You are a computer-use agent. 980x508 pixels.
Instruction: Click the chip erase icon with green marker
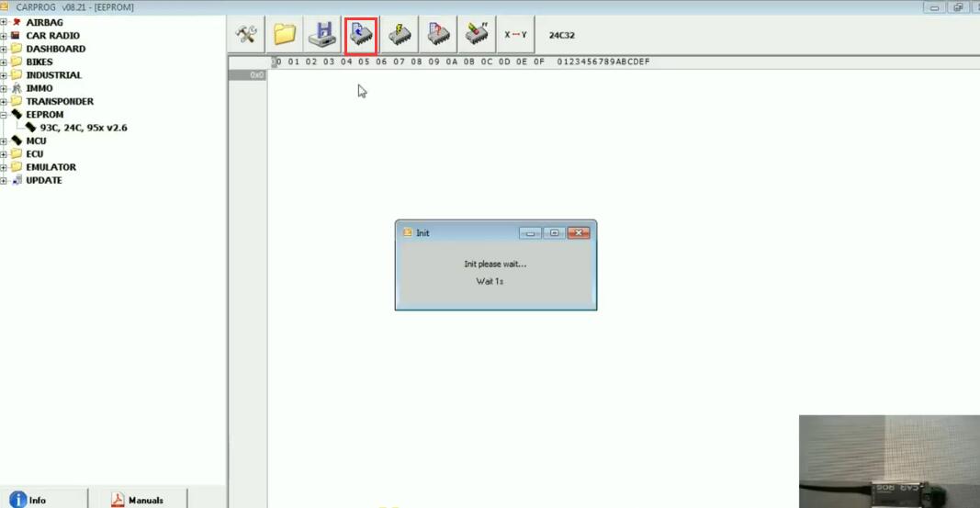tap(477, 34)
